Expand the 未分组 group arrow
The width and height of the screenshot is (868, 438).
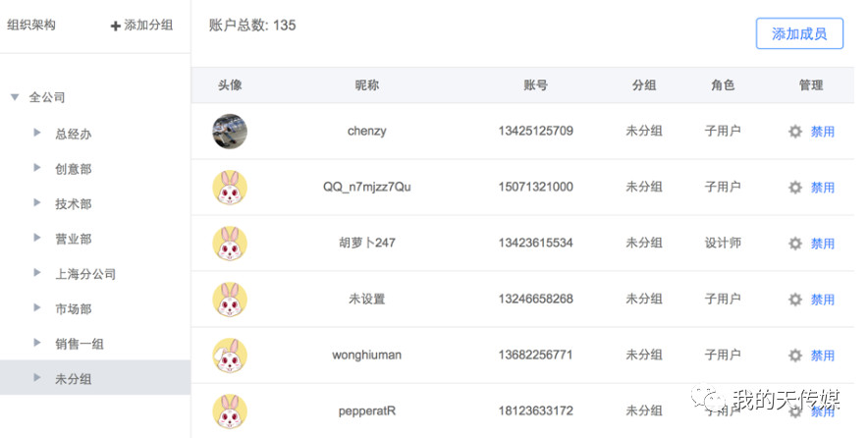point(37,378)
